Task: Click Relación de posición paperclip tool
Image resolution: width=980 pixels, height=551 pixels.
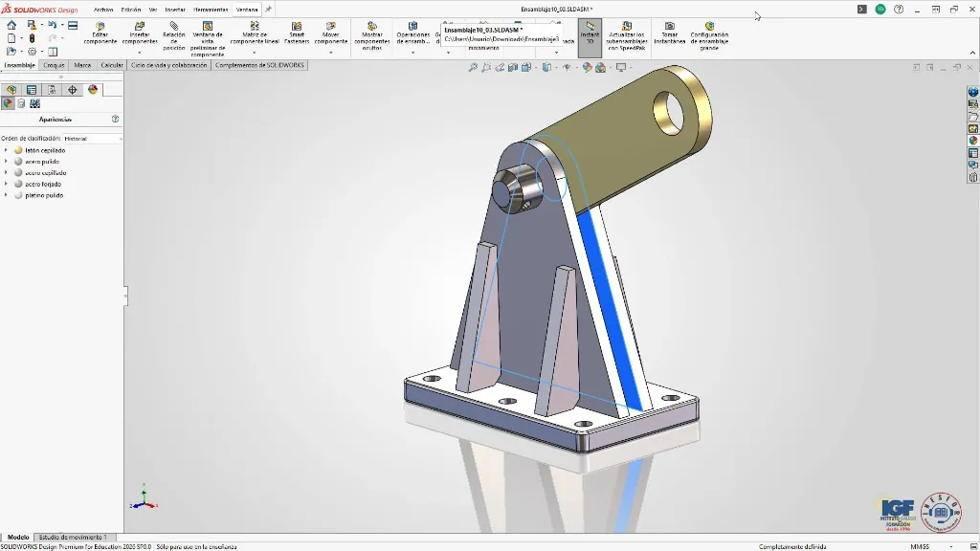Action: [x=174, y=36]
